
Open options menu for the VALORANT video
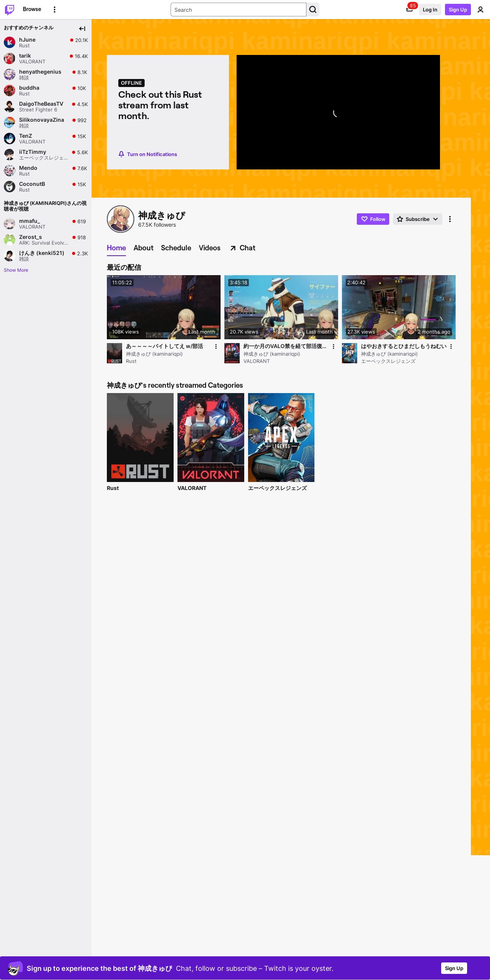click(x=334, y=347)
